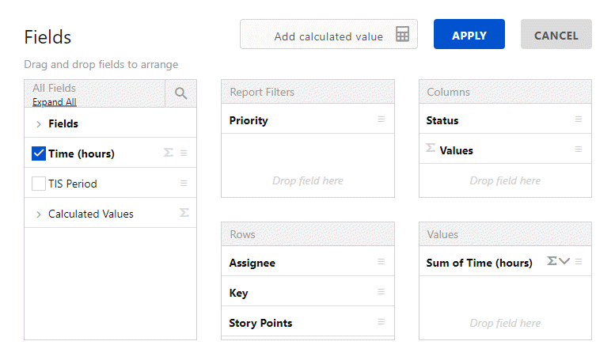Viewport: 615px width, 364px height.
Task: Expand the Fields tree node
Action: click(38, 124)
